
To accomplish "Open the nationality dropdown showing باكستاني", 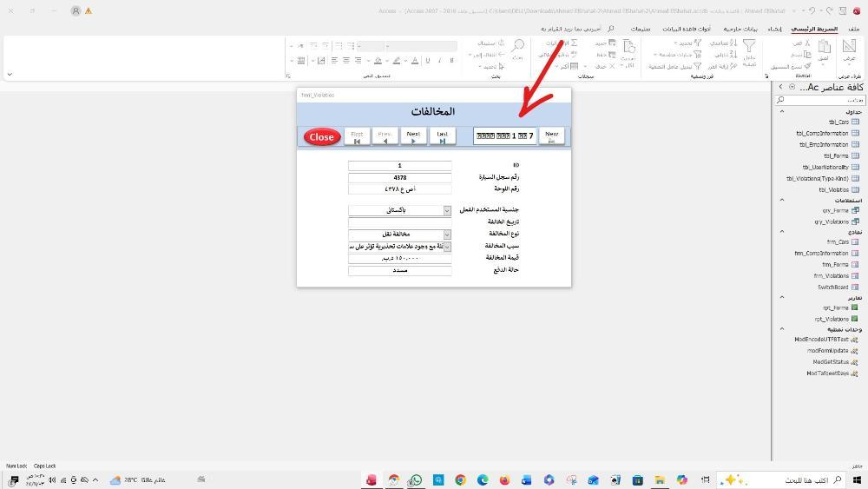I will point(447,210).
